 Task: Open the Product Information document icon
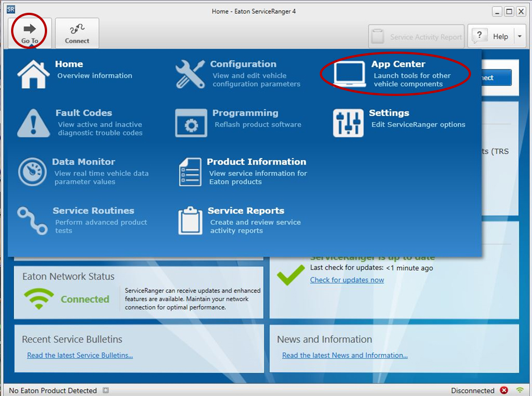click(190, 172)
